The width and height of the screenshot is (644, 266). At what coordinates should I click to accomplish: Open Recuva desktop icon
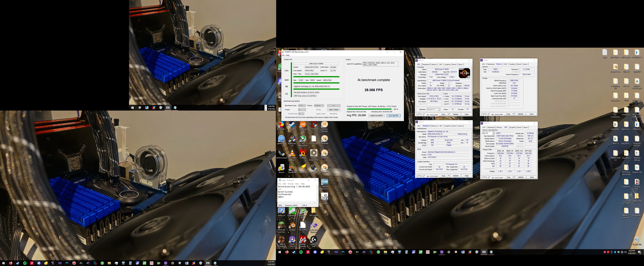click(281, 169)
